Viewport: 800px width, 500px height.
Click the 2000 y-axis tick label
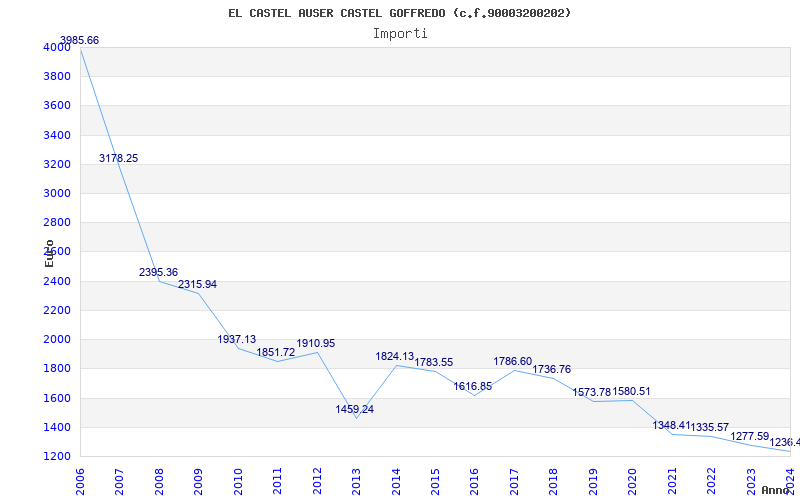click(58, 339)
